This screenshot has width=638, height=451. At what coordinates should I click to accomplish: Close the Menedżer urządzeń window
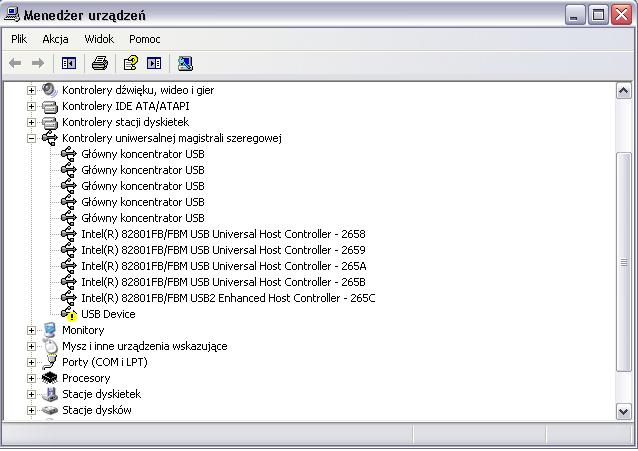(x=622, y=15)
